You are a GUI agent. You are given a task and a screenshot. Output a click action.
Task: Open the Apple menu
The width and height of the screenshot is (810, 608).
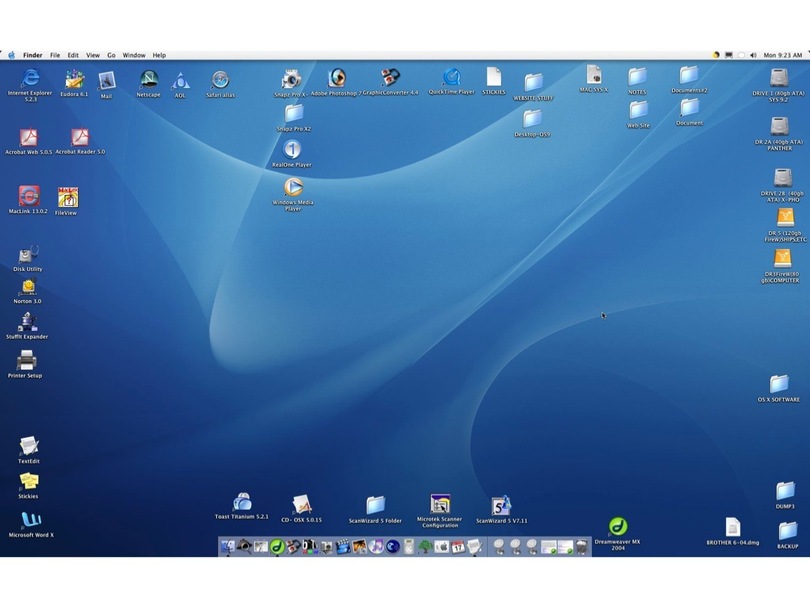coord(11,55)
